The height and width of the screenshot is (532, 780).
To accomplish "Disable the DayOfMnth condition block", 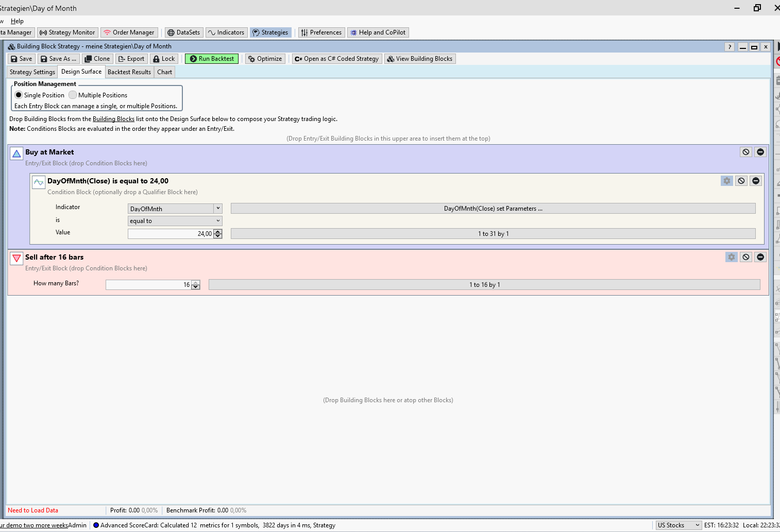I will [x=741, y=181].
